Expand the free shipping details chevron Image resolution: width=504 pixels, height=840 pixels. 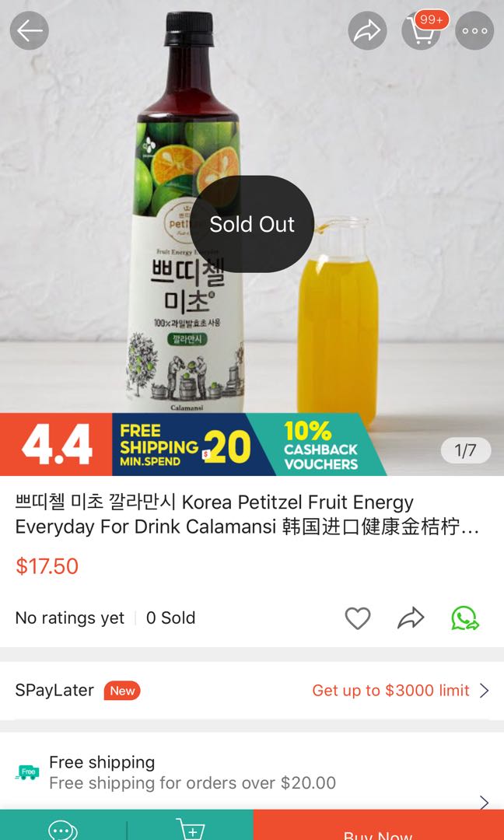tap(483, 802)
